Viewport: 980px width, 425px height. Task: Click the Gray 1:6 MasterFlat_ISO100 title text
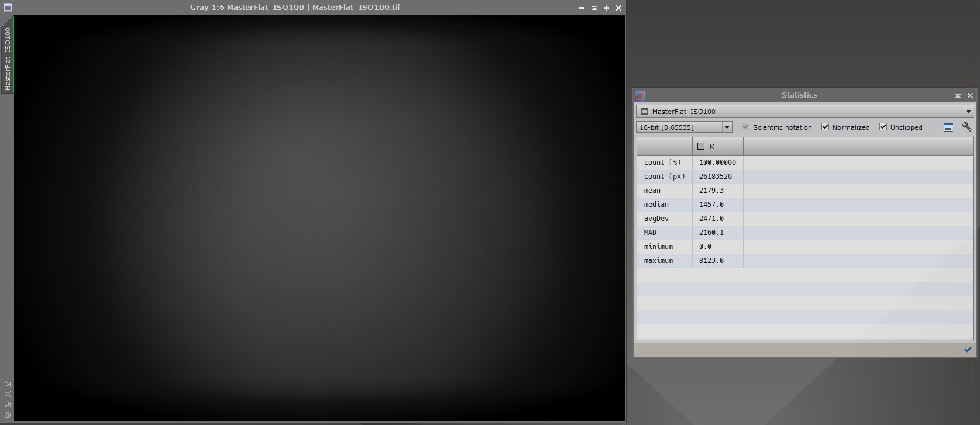(295, 8)
